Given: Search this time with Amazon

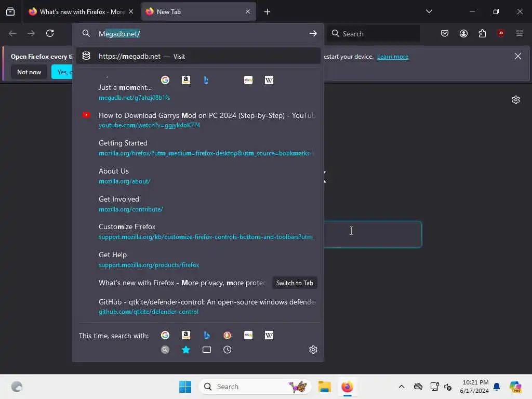Looking at the screenshot, I should 186,335.
